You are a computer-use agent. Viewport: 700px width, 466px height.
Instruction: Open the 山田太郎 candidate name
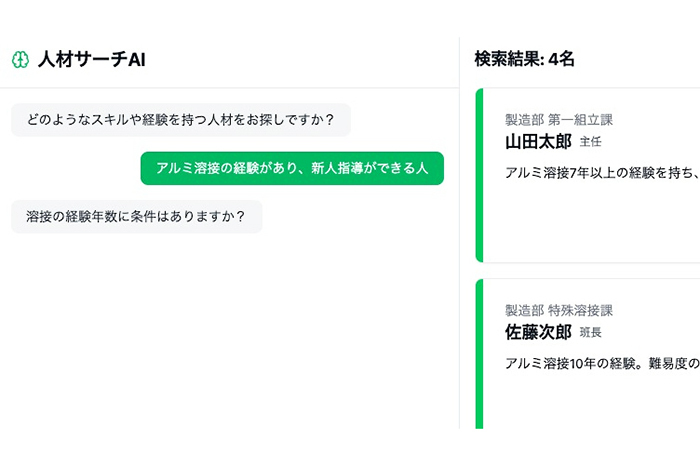538,142
